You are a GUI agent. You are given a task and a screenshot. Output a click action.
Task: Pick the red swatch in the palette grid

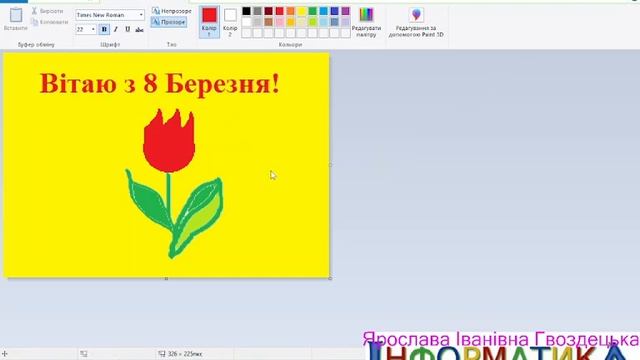click(280, 11)
